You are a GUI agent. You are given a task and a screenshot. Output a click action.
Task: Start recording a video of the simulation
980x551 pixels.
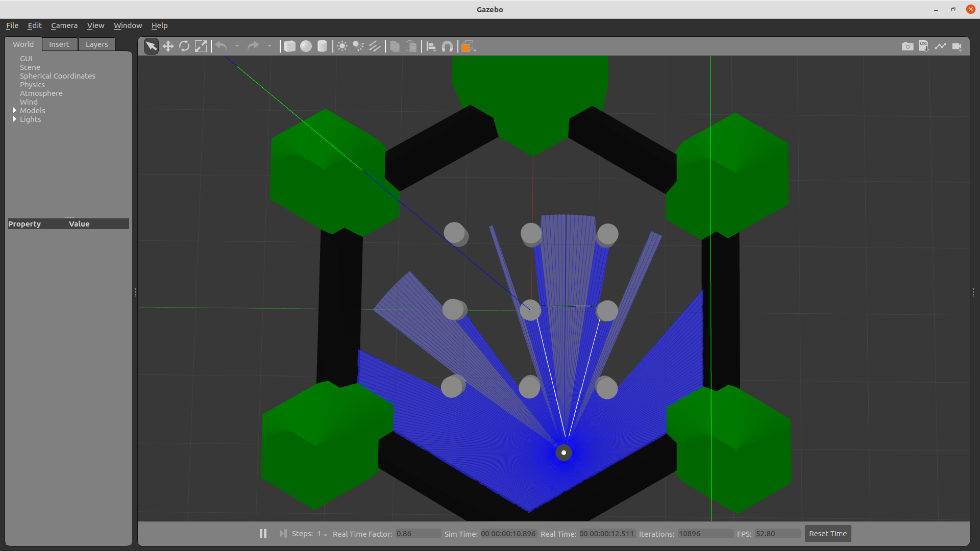pos(958,46)
